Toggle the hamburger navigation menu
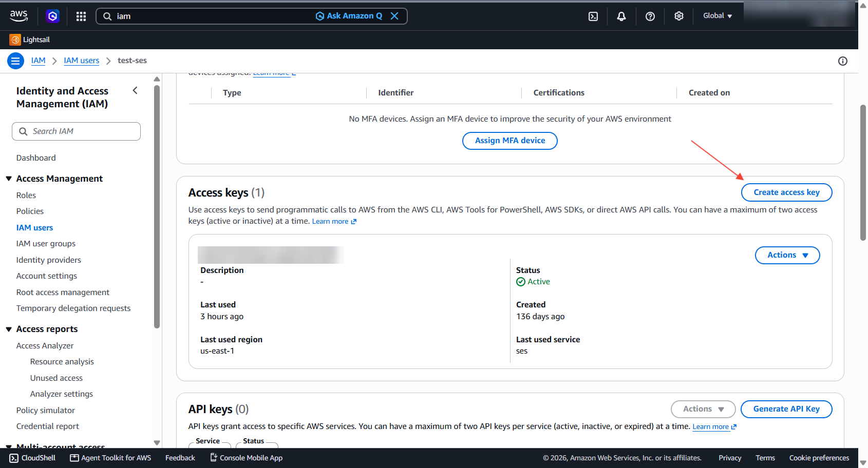The height and width of the screenshot is (468, 868). 15,61
